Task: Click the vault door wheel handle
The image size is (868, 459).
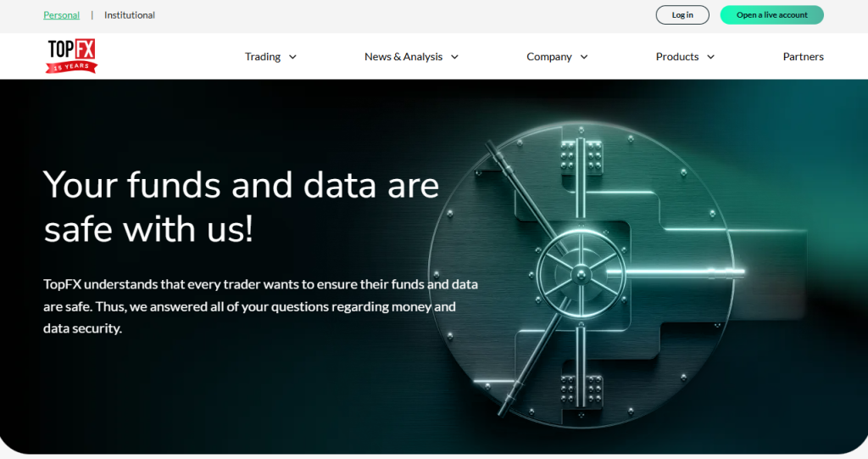Action: point(580,272)
